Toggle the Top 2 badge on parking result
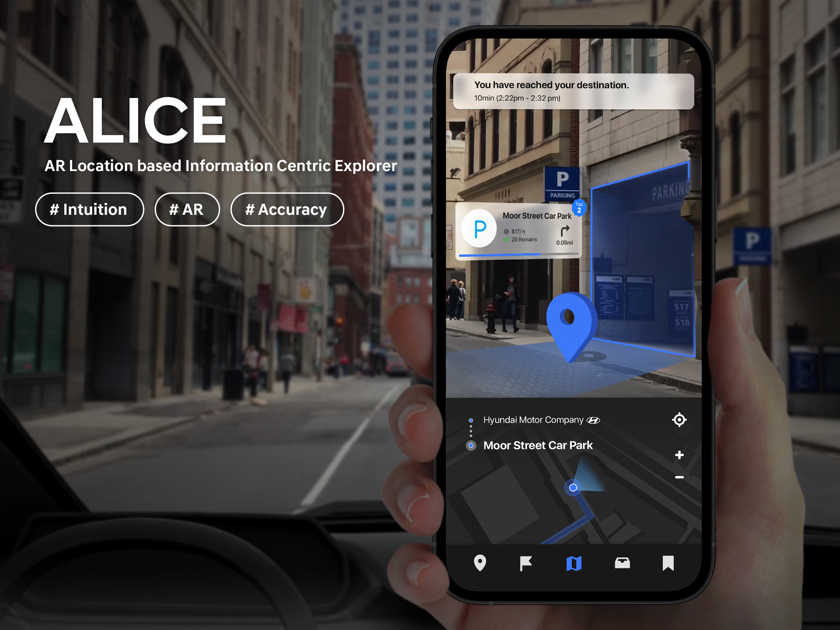Screen dimensions: 840x630 click(x=581, y=207)
